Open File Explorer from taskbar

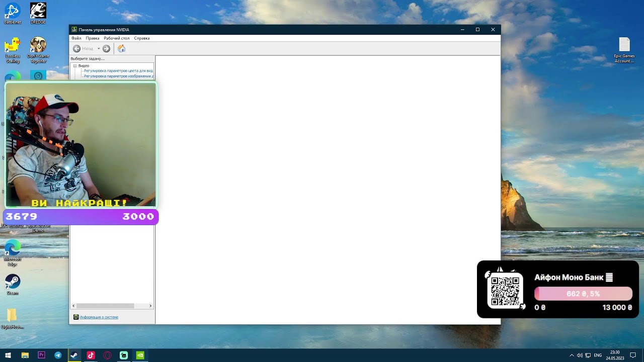pos(25,355)
